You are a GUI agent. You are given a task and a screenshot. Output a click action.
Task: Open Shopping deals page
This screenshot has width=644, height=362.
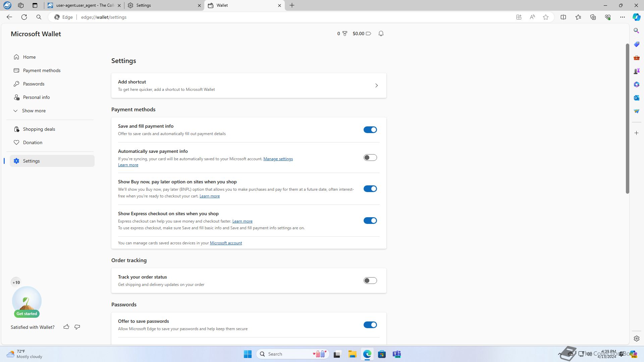pos(52,129)
